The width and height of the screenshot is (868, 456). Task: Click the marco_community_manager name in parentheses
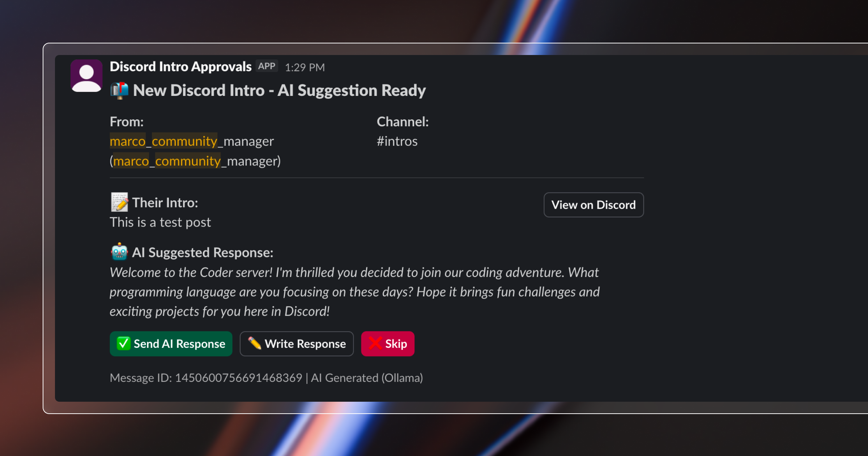[195, 161]
